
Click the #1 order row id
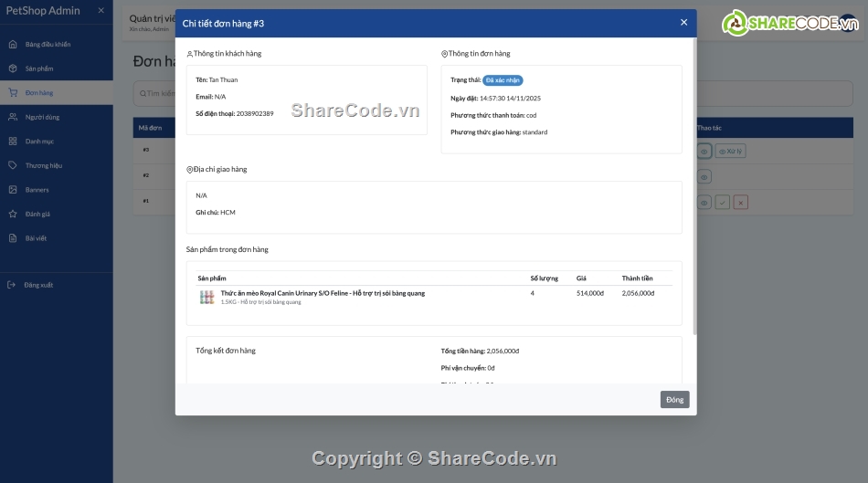146,201
